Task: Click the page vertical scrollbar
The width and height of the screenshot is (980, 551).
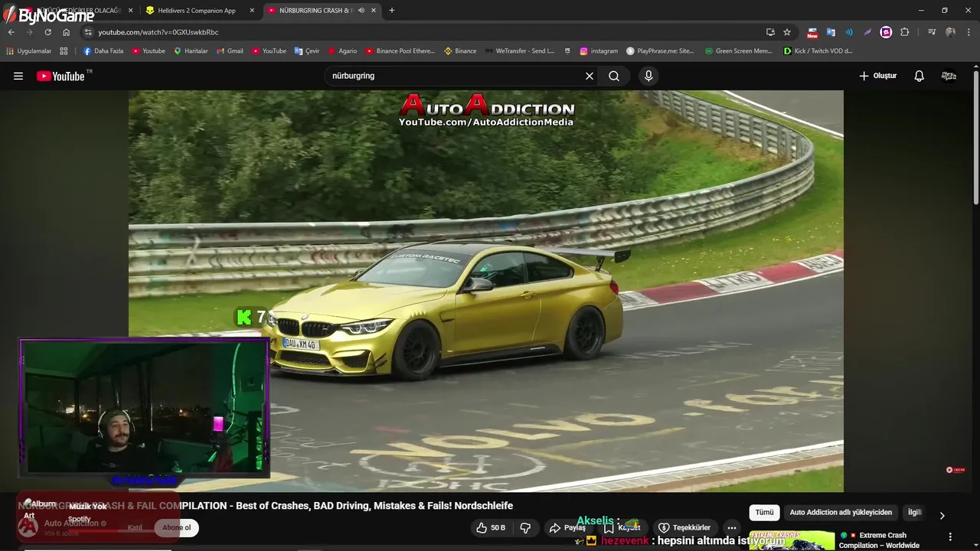Action: pos(976,138)
